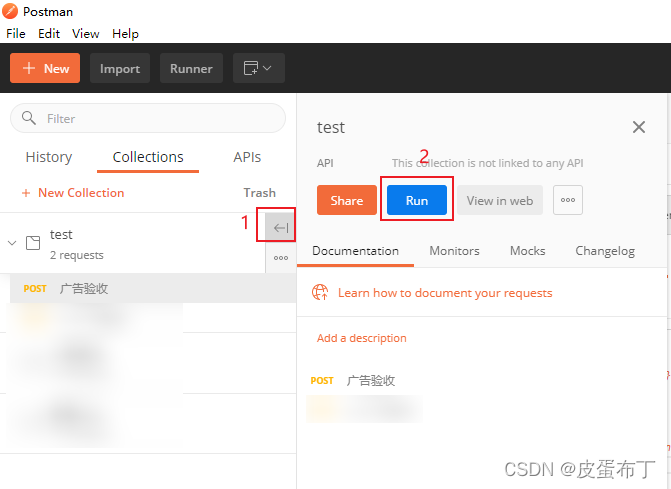Click the plus icon before New Collection
Viewport: 671px width, 489px height.
26,193
